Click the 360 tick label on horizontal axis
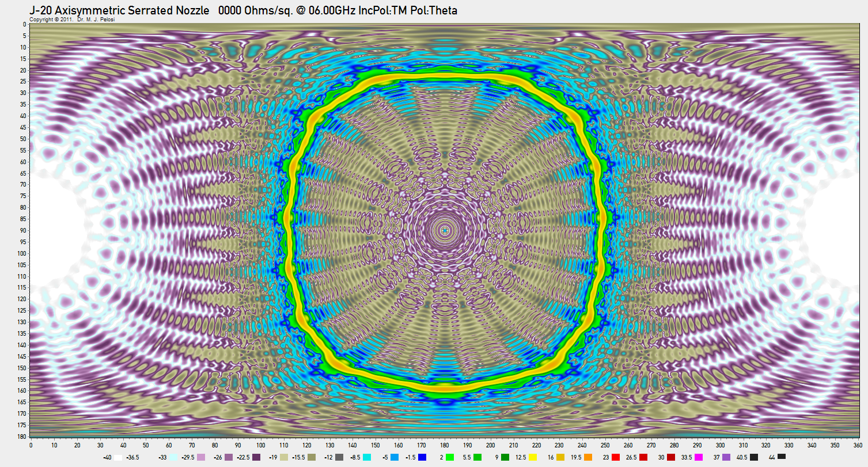The height and width of the screenshot is (467, 868). point(858,445)
